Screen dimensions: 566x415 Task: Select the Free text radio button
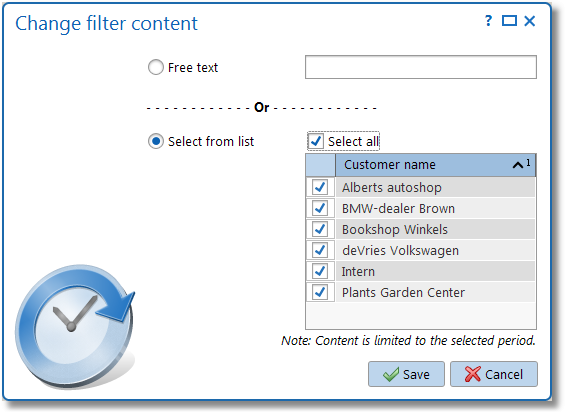(x=156, y=67)
